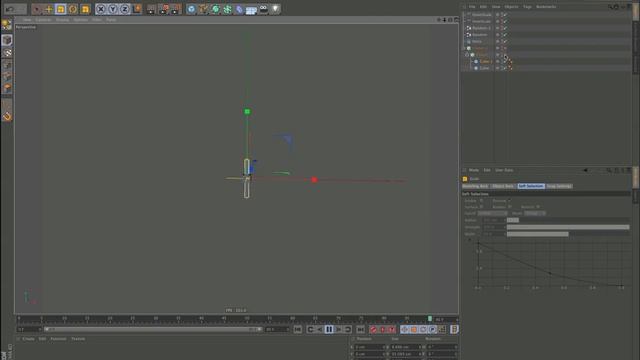The image size is (640, 360).
Task: Select the highlighted Scale tool
Action: [x=60, y=9]
